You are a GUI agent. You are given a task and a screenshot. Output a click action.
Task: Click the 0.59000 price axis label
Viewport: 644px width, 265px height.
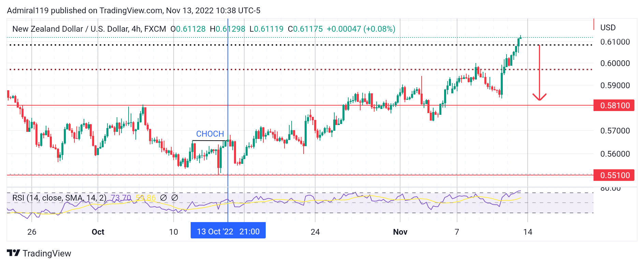pyautogui.click(x=615, y=85)
